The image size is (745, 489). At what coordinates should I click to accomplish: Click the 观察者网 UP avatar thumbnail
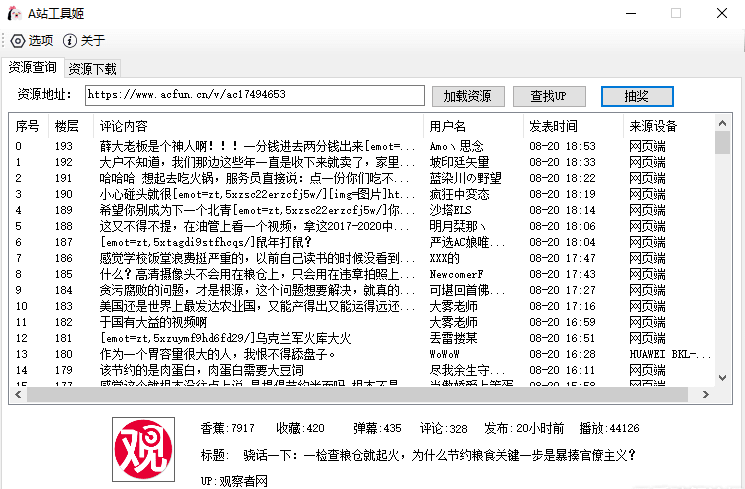click(x=143, y=449)
